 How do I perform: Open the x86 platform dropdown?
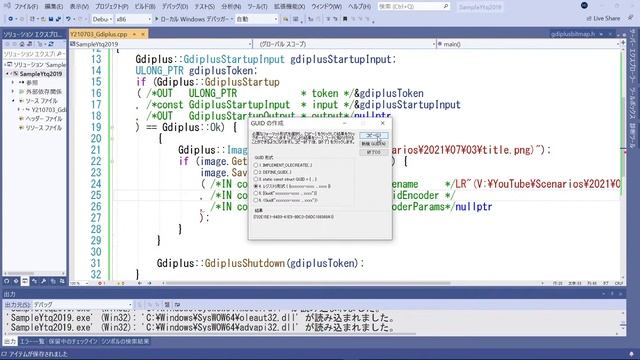pyautogui.click(x=133, y=19)
